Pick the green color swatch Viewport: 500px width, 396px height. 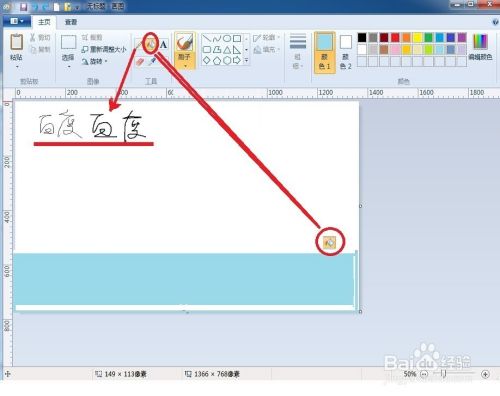click(x=429, y=38)
